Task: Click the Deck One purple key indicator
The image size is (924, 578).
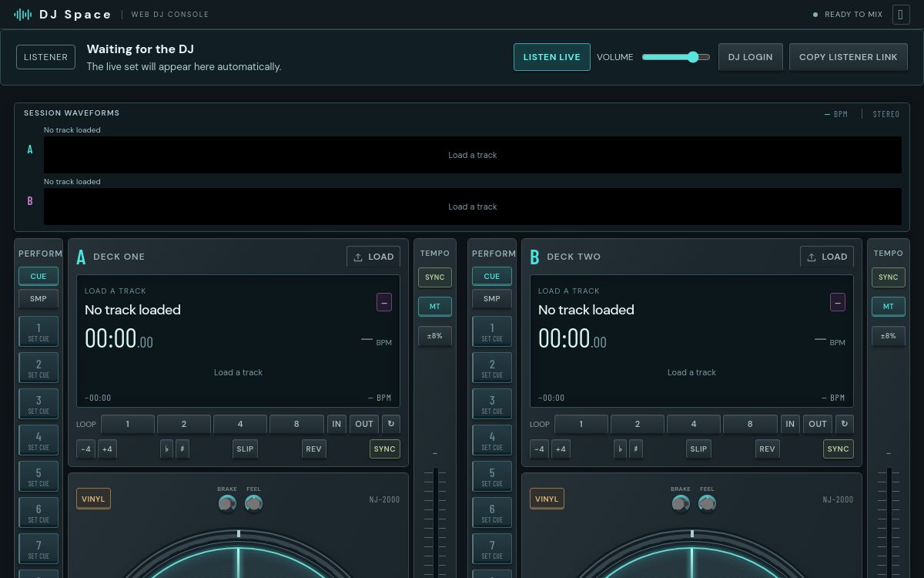Action: coord(384,302)
